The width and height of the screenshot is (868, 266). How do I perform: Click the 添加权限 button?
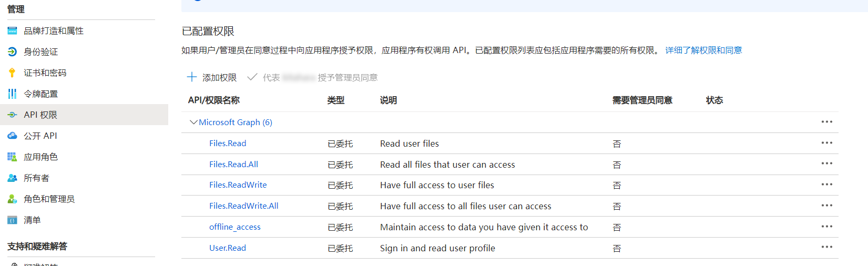[212, 78]
